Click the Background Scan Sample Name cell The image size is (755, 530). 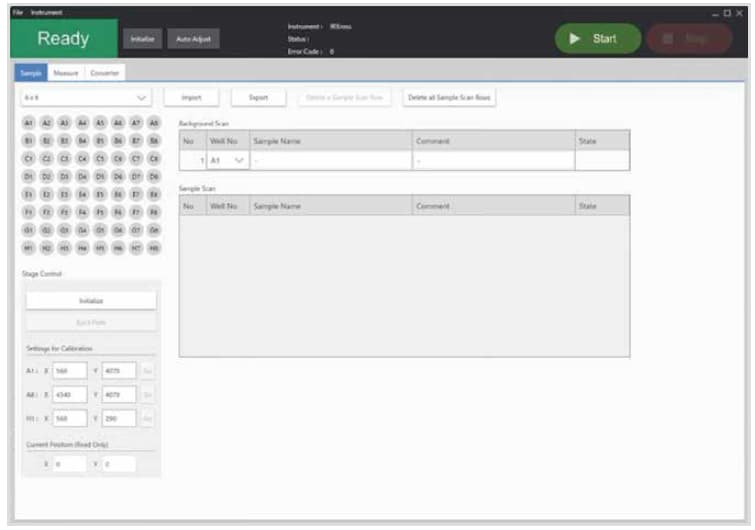click(331, 160)
